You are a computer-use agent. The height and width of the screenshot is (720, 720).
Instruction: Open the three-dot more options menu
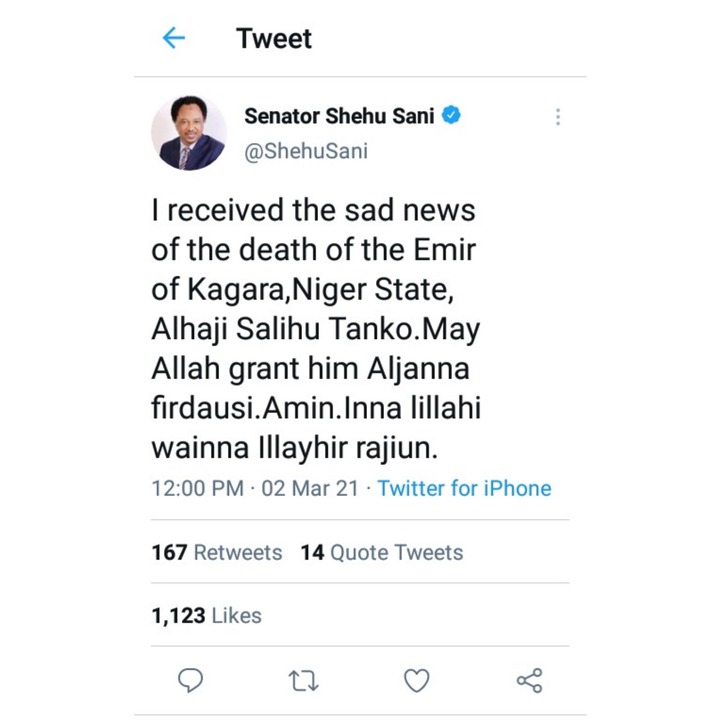click(x=557, y=117)
